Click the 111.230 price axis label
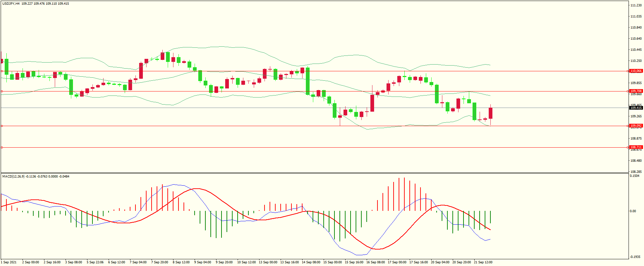644x266 pixels. 636,5
